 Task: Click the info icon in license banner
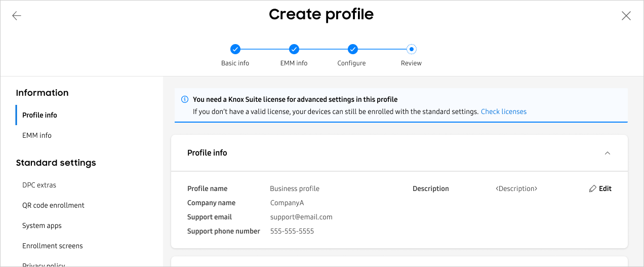(185, 99)
